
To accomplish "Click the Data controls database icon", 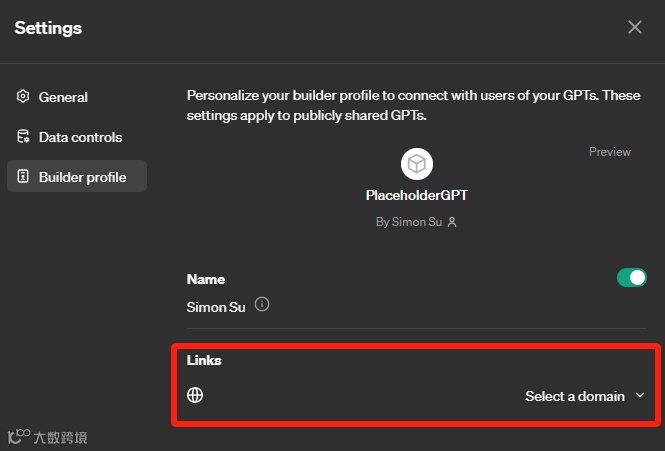I will point(23,137).
